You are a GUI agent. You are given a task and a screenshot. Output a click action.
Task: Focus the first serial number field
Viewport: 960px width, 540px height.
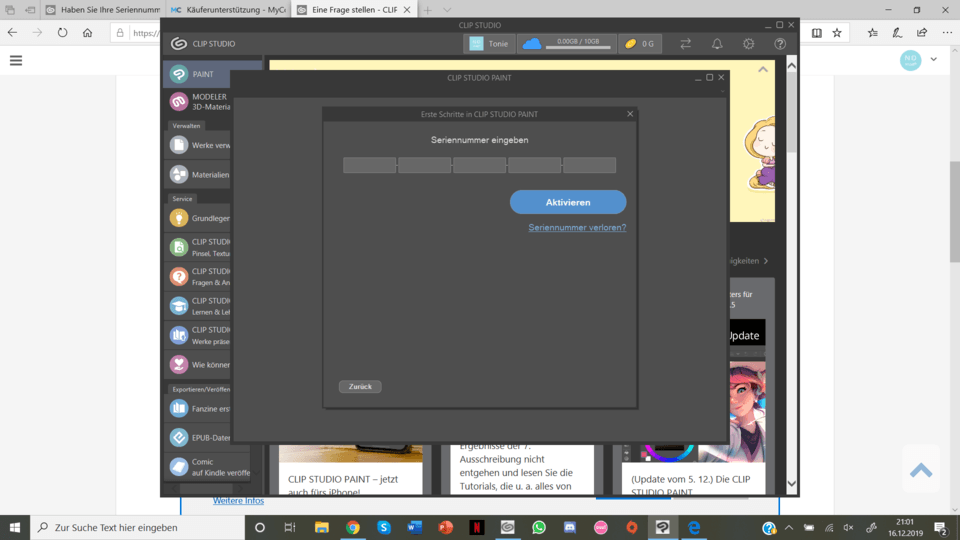click(x=370, y=165)
